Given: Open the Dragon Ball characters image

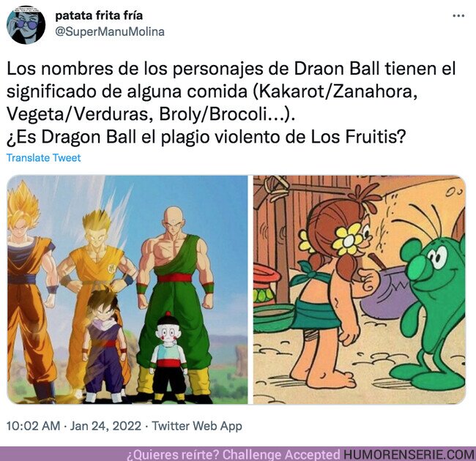Looking at the screenshot, I should tap(127, 289).
